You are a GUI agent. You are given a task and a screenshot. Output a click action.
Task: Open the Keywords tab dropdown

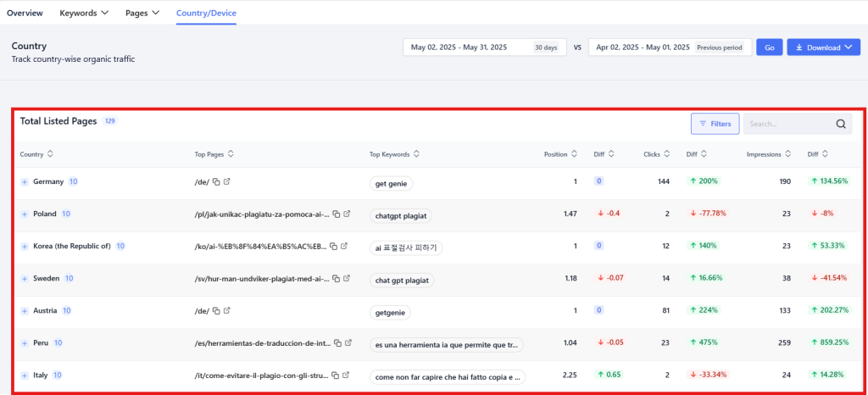tap(84, 14)
